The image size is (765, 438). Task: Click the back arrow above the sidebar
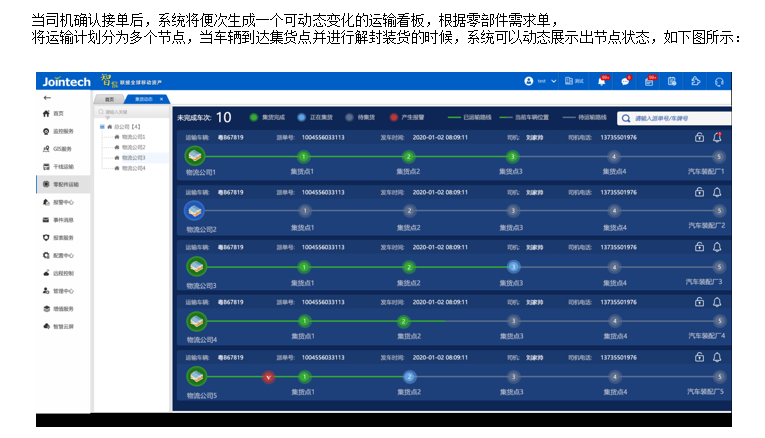(x=47, y=98)
